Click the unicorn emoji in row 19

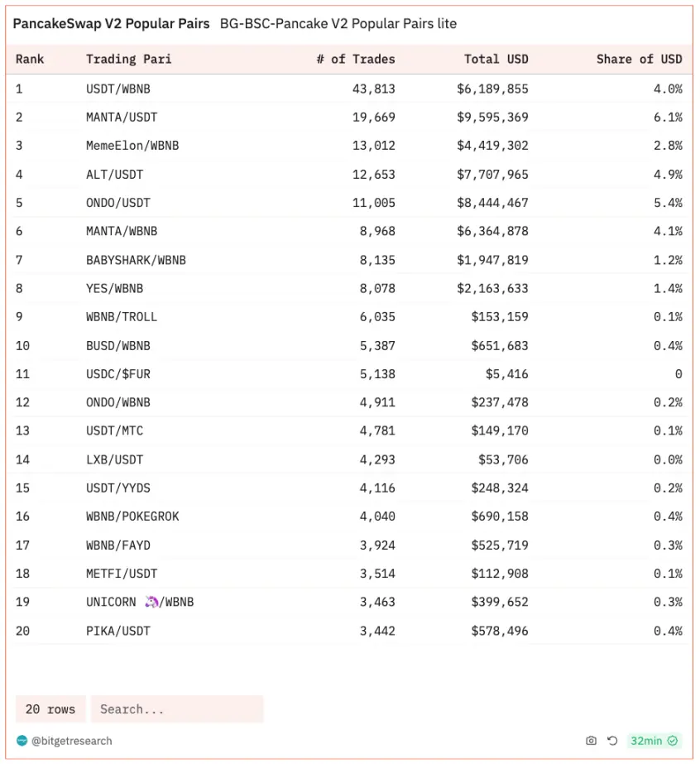151,602
